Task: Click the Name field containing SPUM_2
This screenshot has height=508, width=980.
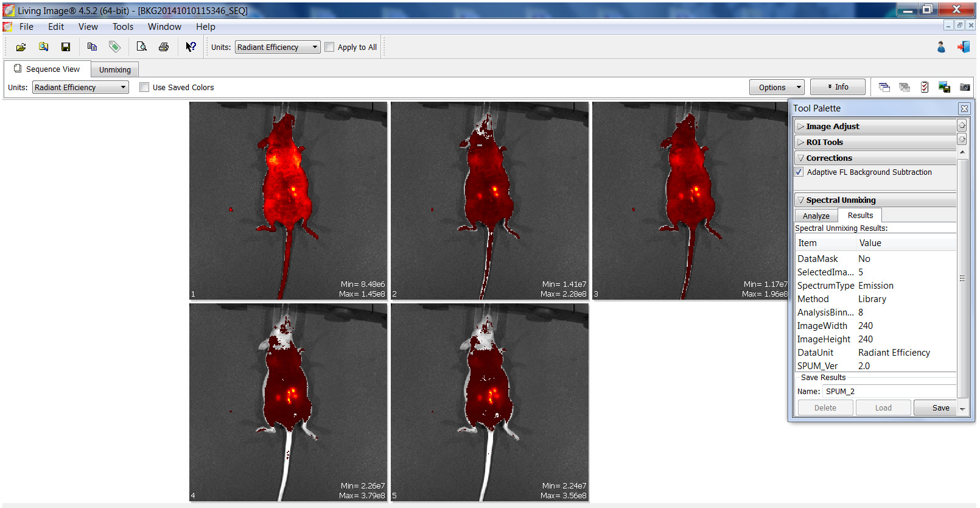Action: pyautogui.click(x=889, y=392)
